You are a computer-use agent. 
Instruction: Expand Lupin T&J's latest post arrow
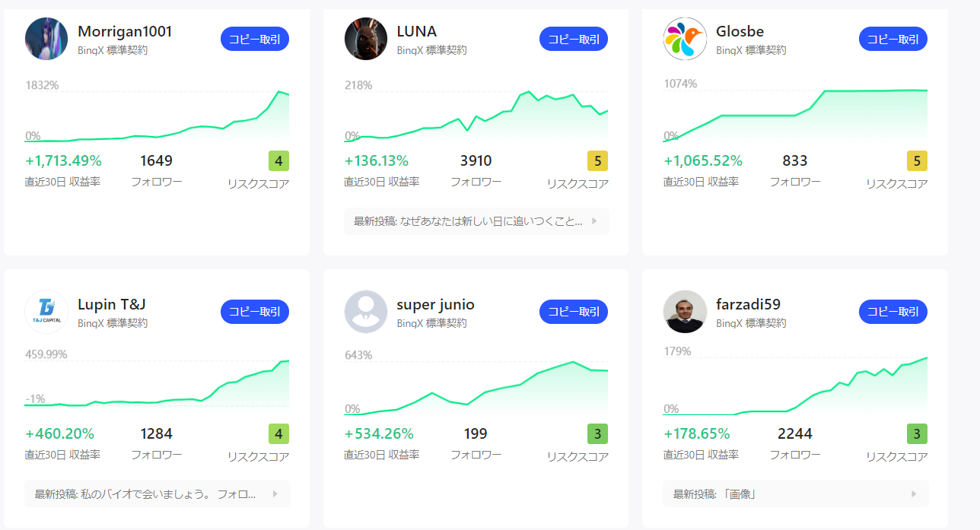tap(275, 494)
